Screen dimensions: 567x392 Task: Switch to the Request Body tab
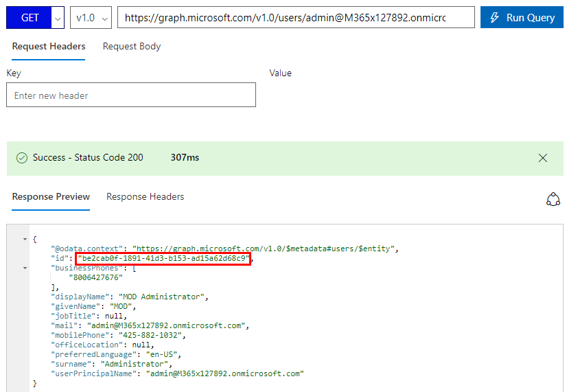click(132, 47)
